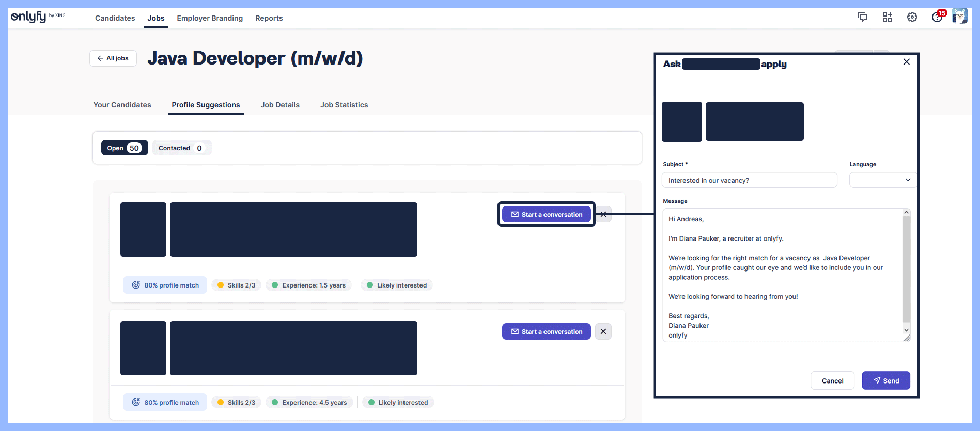Click the user profile avatar
Viewport: 980px width, 431px height.
tap(959, 17)
